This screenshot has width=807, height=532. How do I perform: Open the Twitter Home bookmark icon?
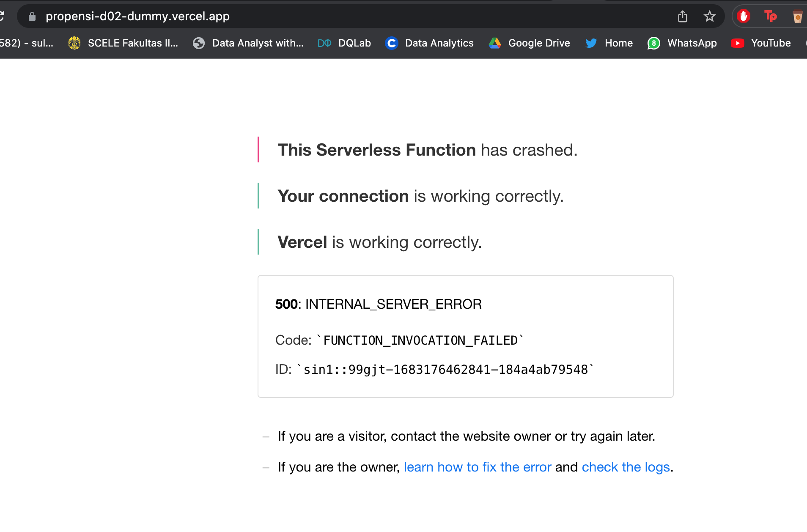(592, 43)
